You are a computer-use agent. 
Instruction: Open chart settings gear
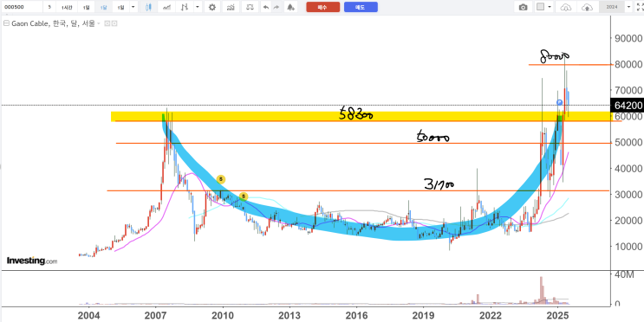pyautogui.click(x=212, y=7)
